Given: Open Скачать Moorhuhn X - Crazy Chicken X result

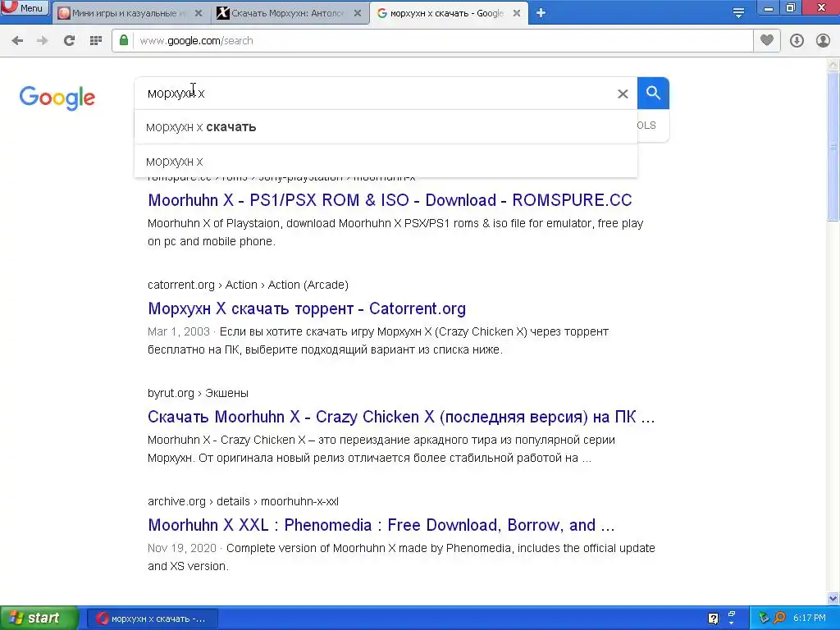Looking at the screenshot, I should coord(401,417).
